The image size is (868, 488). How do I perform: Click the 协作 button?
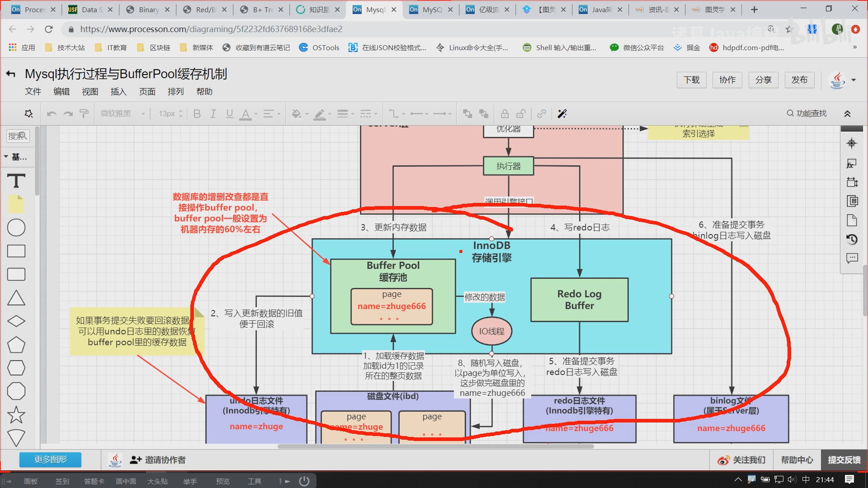[727, 80]
